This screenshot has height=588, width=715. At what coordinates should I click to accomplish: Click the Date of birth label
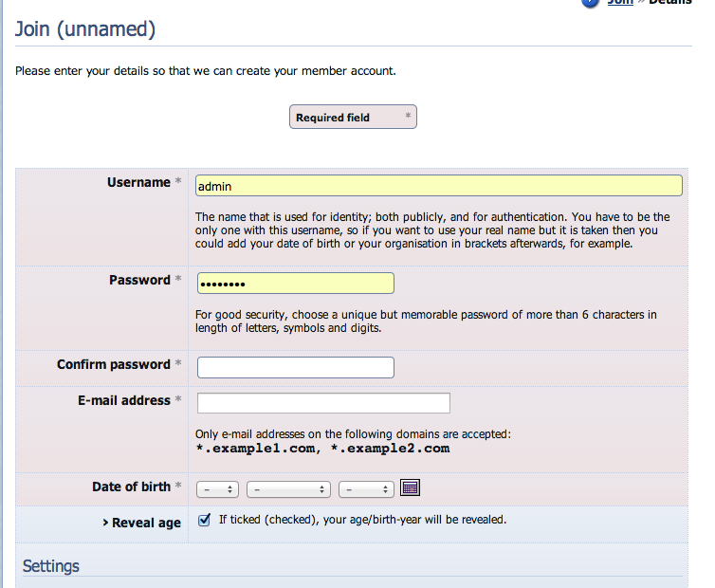(x=131, y=487)
